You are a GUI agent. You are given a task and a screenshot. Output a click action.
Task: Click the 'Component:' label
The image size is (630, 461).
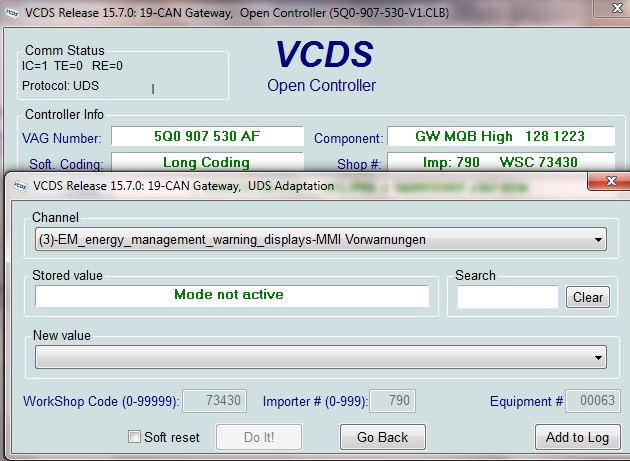pyautogui.click(x=348, y=138)
